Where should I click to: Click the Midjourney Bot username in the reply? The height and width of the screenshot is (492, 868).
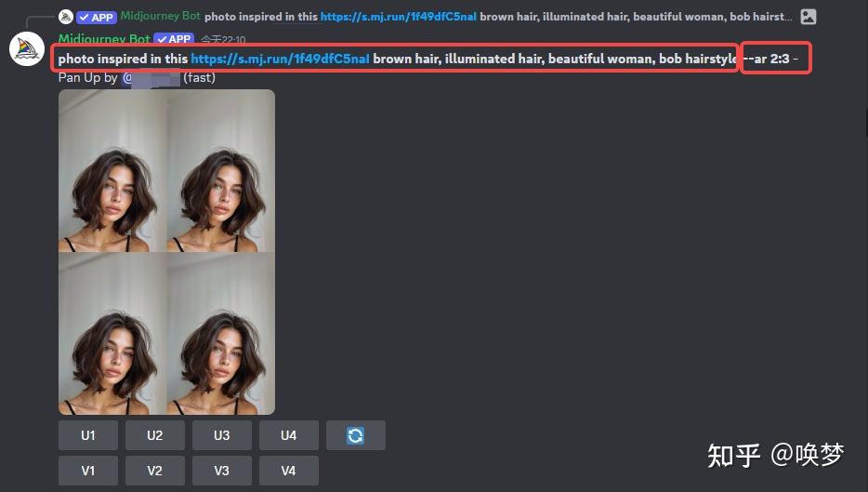point(161,16)
